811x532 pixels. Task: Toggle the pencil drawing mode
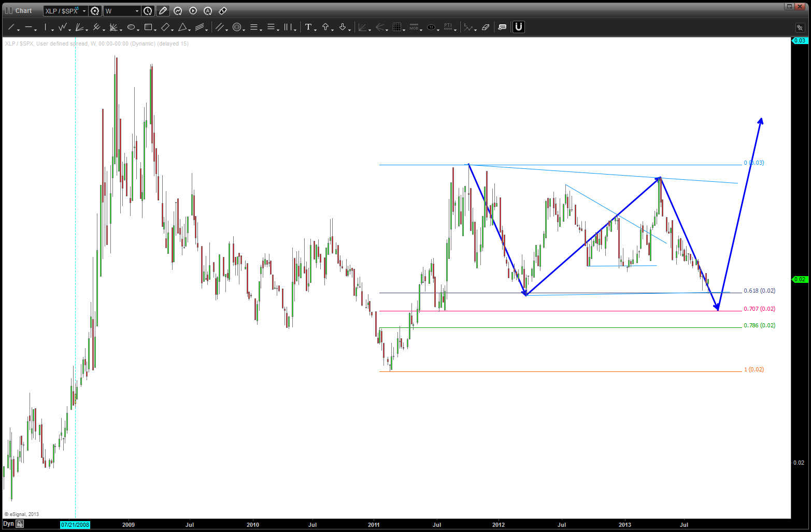(x=162, y=10)
